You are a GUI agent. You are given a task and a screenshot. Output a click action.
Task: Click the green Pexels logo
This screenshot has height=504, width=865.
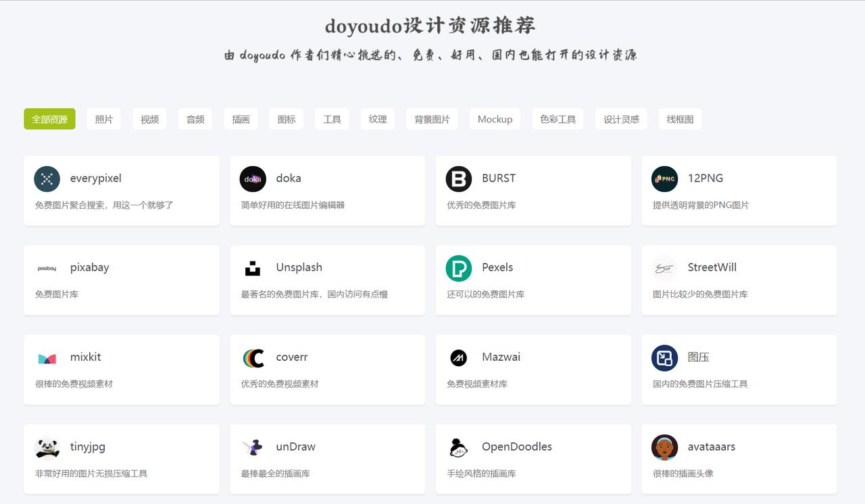458,268
